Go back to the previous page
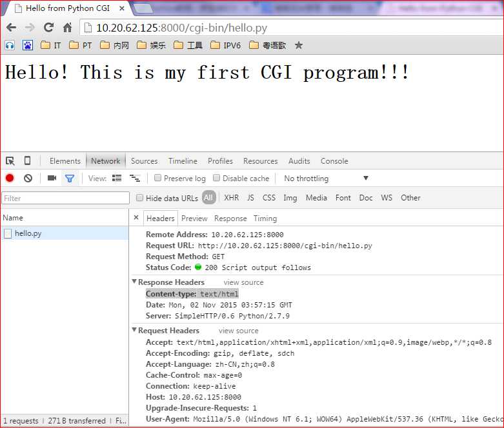This screenshot has width=504, height=428. pyautogui.click(x=11, y=28)
